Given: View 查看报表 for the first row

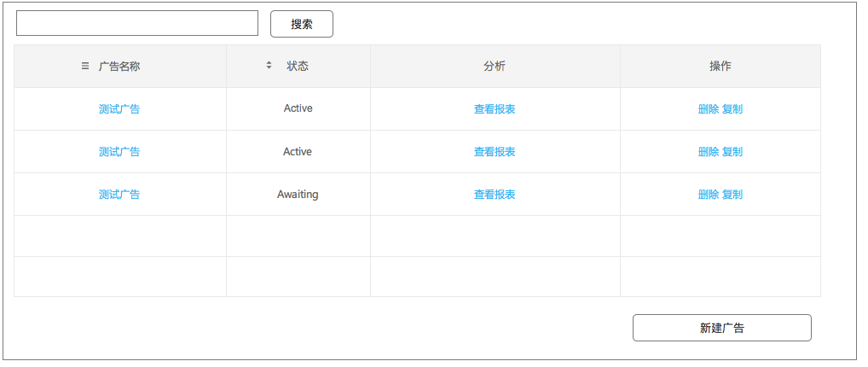Looking at the screenshot, I should coord(495,109).
